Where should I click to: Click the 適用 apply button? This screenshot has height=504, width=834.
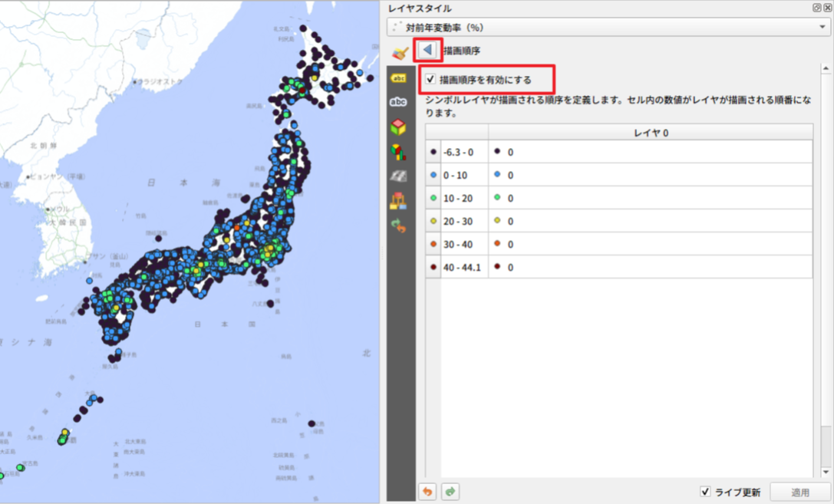point(800,492)
